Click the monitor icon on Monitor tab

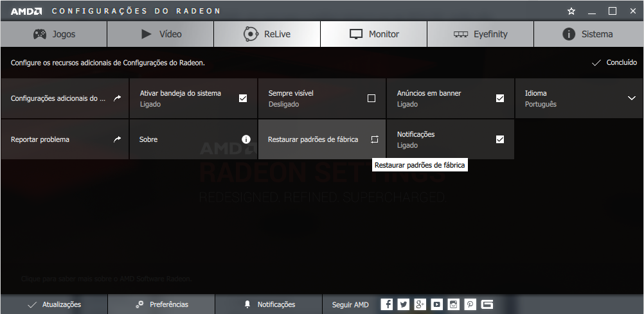(356, 34)
